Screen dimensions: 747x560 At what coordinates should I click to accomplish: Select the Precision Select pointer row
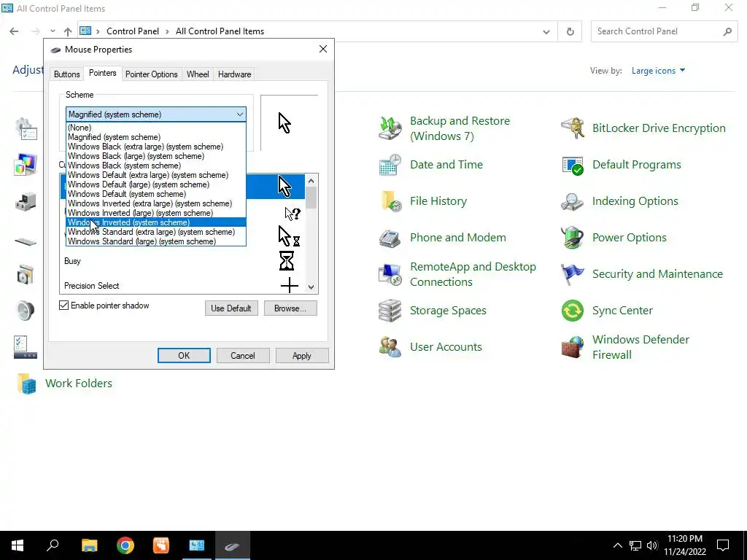click(182, 286)
